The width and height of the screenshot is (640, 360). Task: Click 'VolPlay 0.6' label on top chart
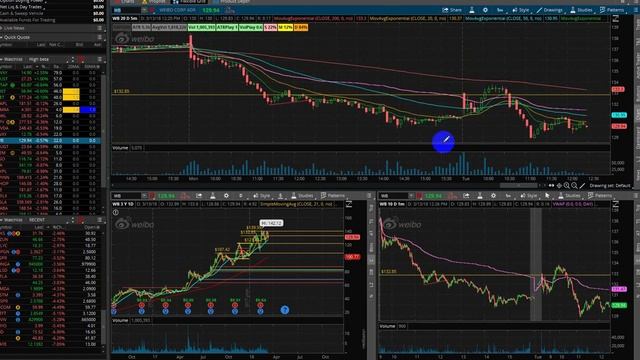(x=251, y=27)
